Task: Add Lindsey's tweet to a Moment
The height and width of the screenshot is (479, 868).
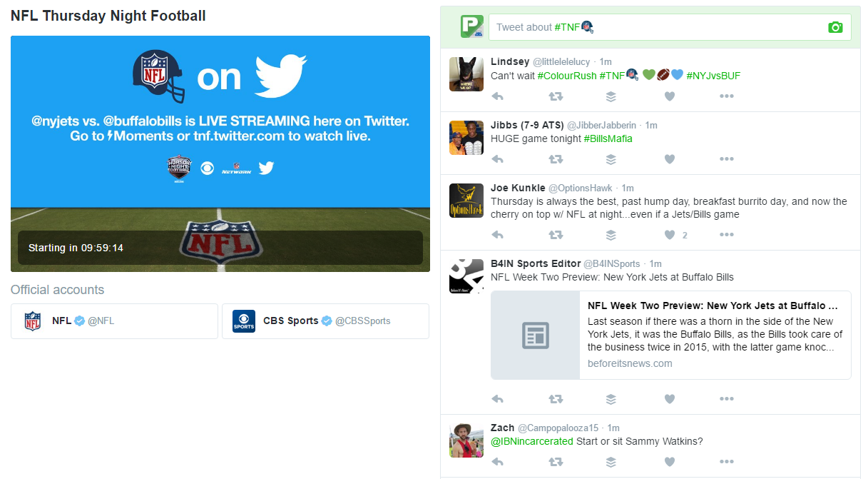Action: 611,96
